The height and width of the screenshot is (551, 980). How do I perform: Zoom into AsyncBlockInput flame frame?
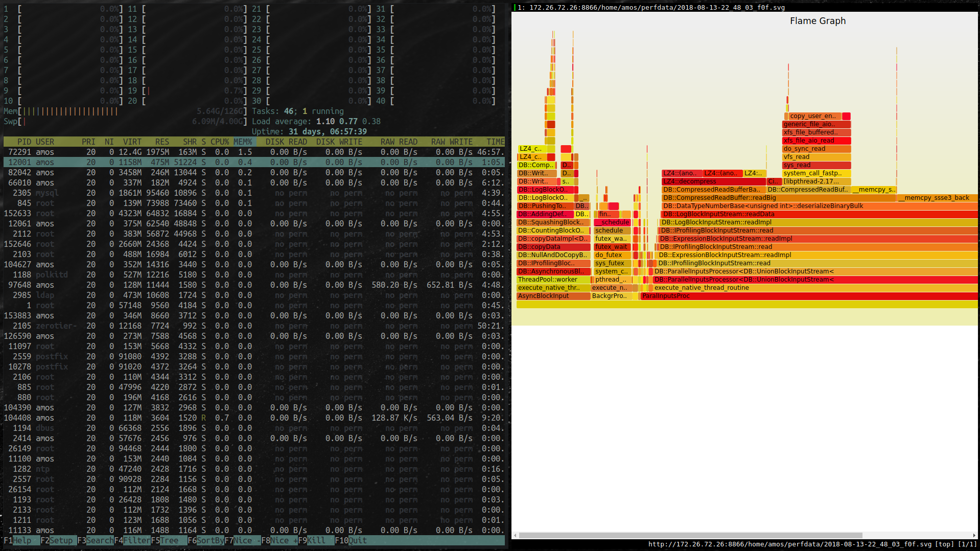point(553,296)
